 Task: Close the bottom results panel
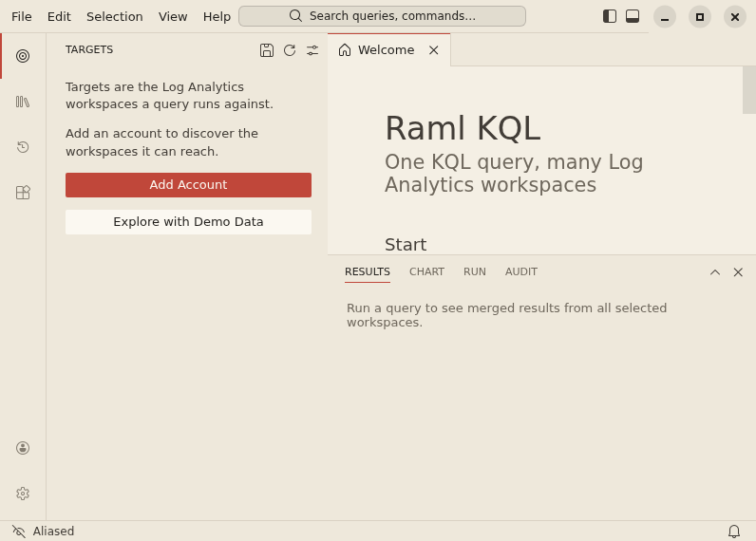click(x=738, y=272)
